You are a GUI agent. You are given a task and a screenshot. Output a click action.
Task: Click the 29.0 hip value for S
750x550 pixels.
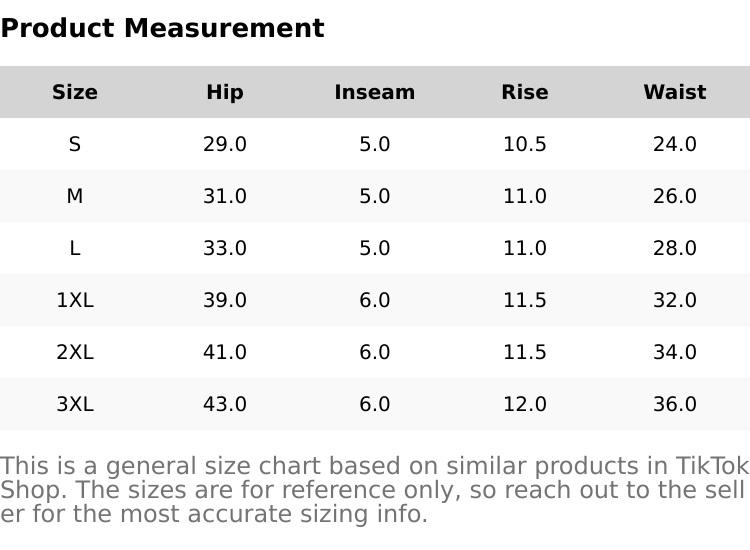point(225,144)
